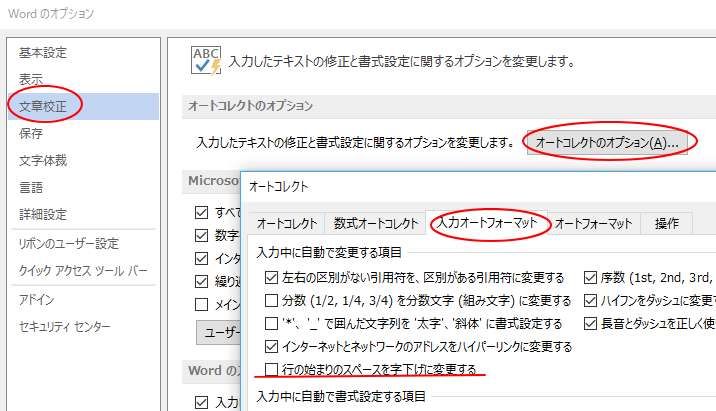The image size is (716, 411).
Task: Click the オートコレクトのオプション section header text
Action: 251,106
